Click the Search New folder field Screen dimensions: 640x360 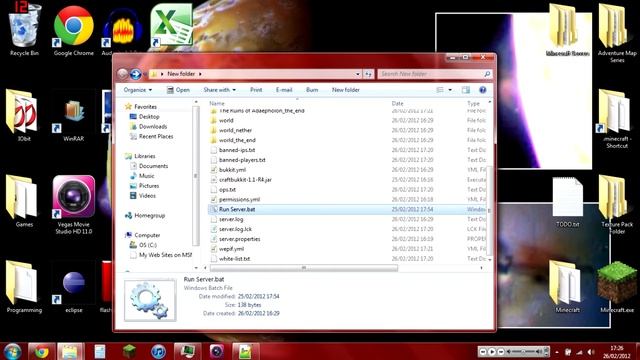point(434,74)
